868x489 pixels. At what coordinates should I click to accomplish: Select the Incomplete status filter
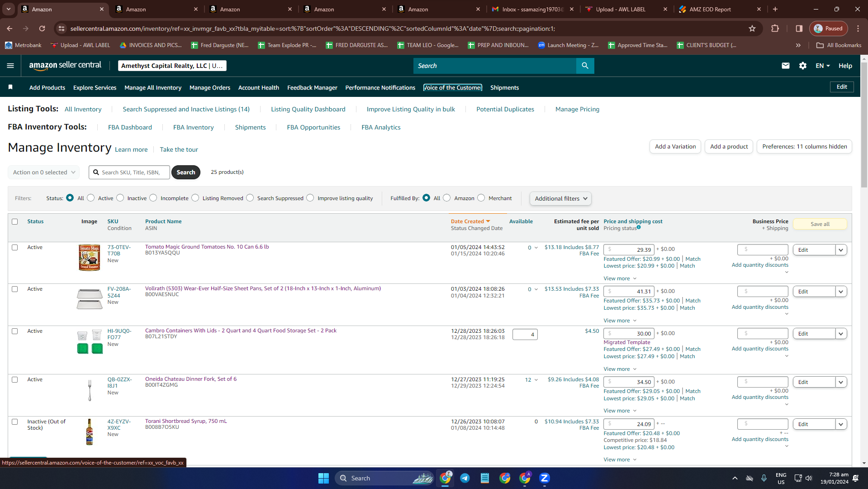153,198
